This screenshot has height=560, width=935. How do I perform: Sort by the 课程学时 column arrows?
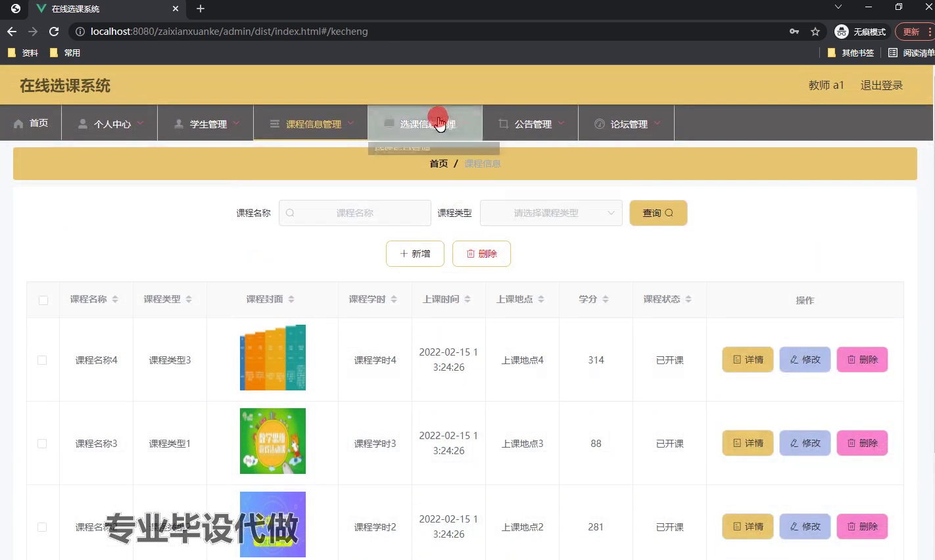pos(394,299)
